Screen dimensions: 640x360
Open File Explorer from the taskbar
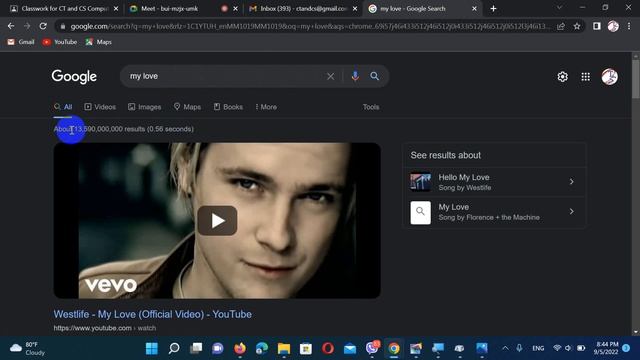click(284, 349)
